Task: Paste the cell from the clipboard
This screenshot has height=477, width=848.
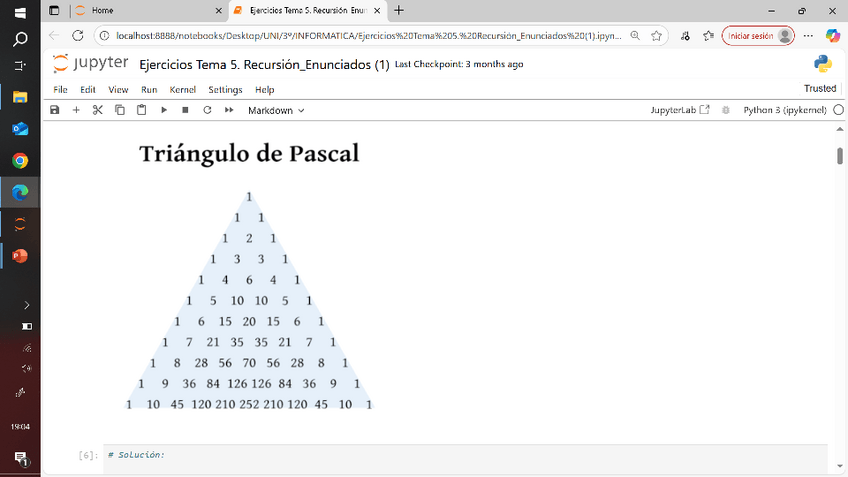Action: click(x=142, y=110)
